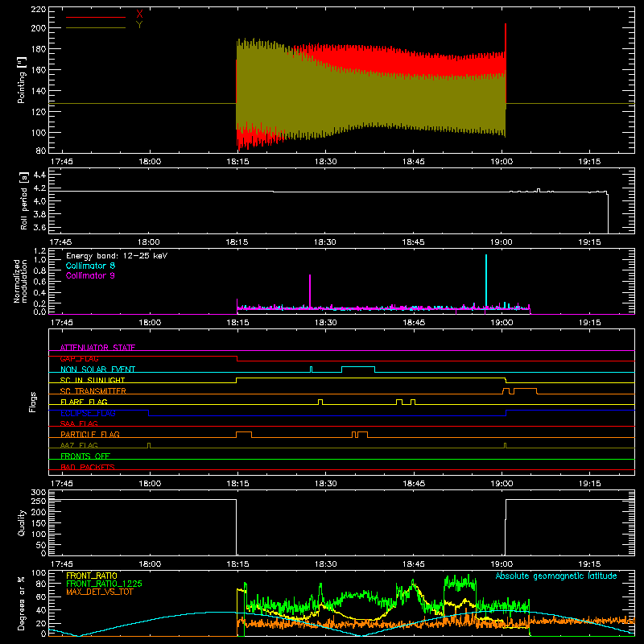The image size is (644, 644).
Task: Click the NON_SOLAR_EVENT flag label
Action: 97,369
